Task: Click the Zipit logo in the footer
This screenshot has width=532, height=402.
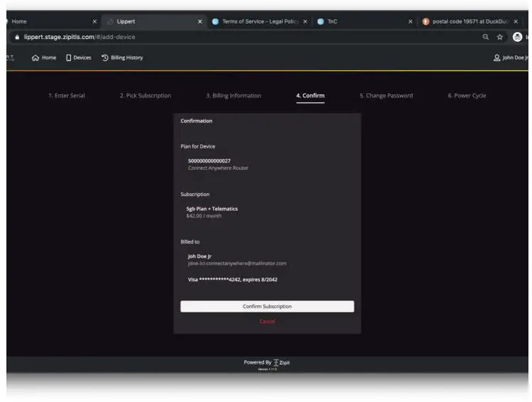Action: pos(281,363)
